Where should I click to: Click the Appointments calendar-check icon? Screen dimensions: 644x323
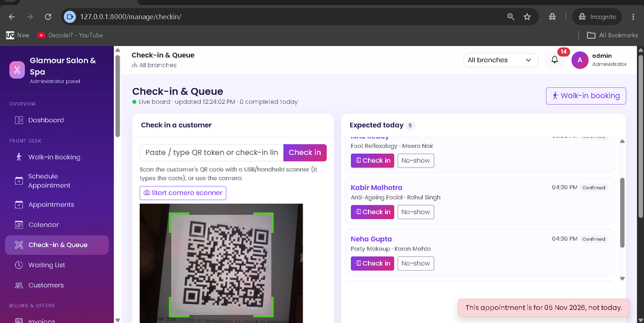[19, 204]
